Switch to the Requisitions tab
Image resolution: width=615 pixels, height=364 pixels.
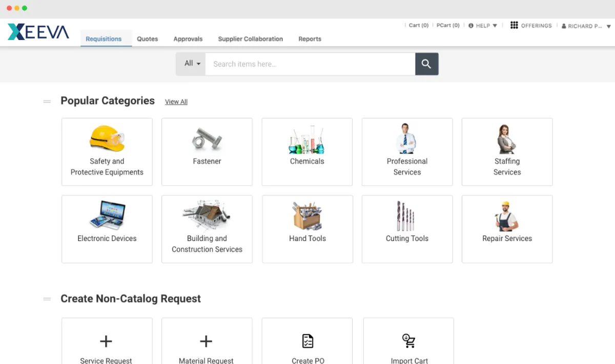[104, 39]
